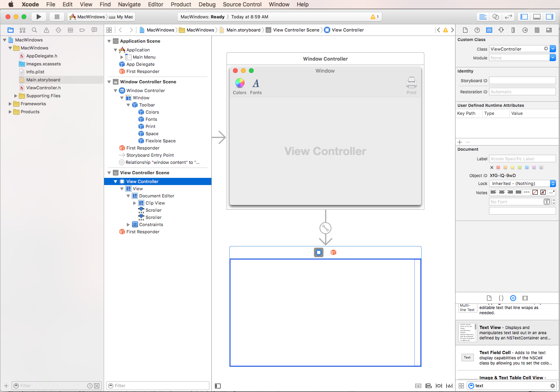Select the Find navigator magnifying glass

34,30
